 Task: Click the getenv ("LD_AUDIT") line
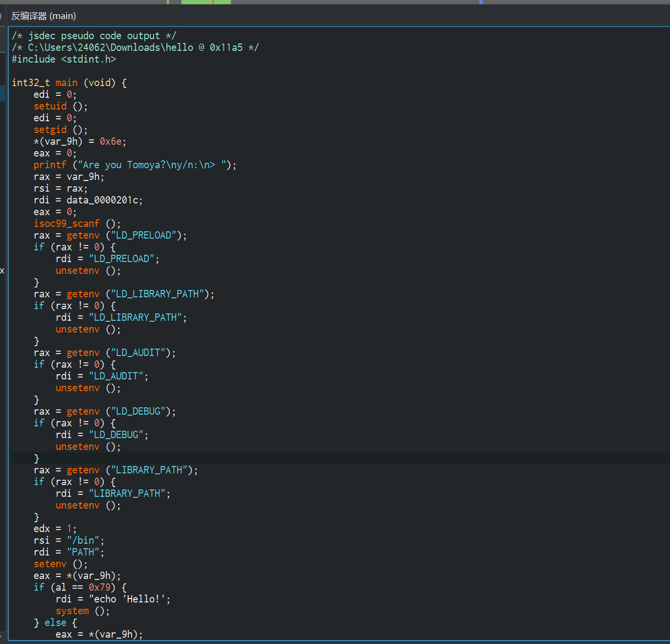click(x=105, y=353)
